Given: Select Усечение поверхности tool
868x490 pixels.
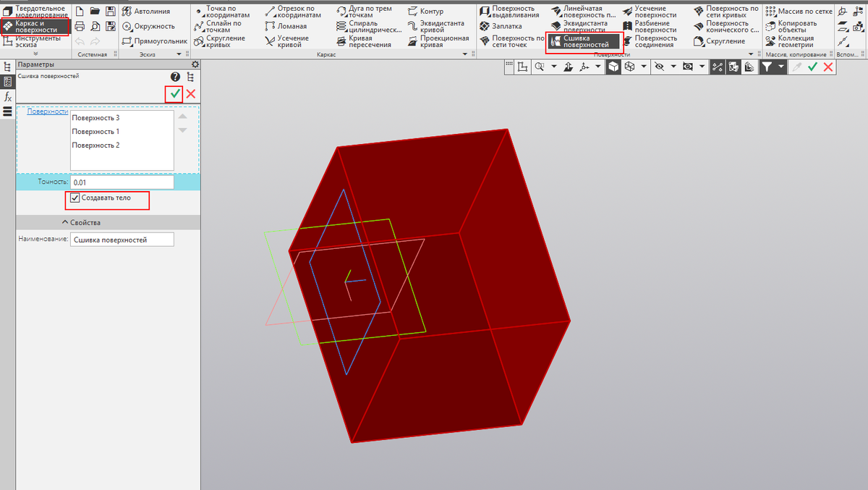Looking at the screenshot, I should pyautogui.click(x=649, y=11).
